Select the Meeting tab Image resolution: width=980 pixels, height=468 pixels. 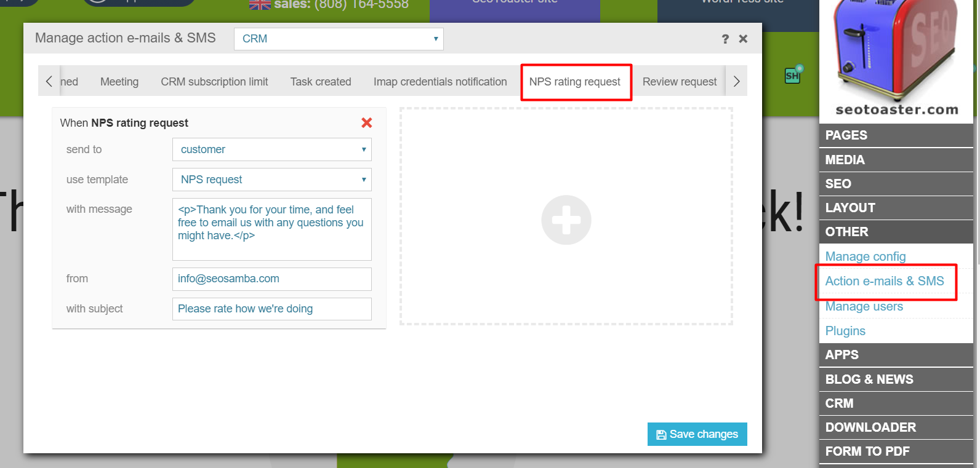(119, 82)
